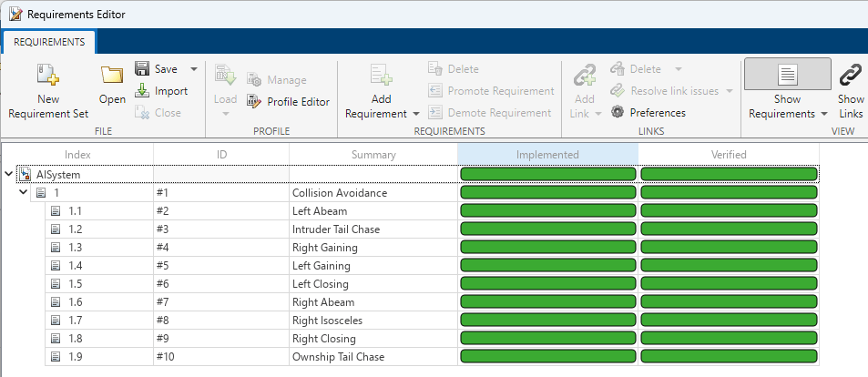The height and width of the screenshot is (377, 868).
Task: Click the Summary column header
Action: click(373, 155)
